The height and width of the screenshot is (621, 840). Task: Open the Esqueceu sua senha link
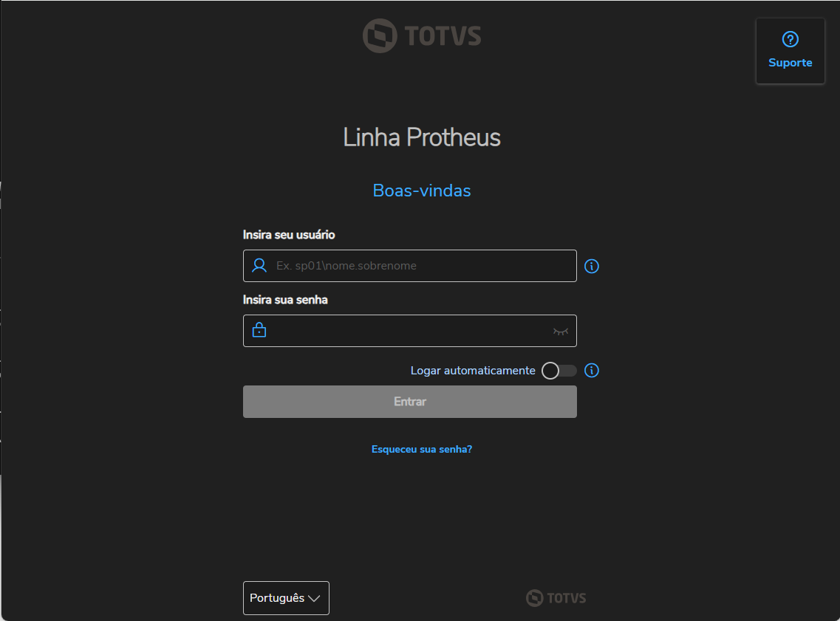[x=422, y=449]
